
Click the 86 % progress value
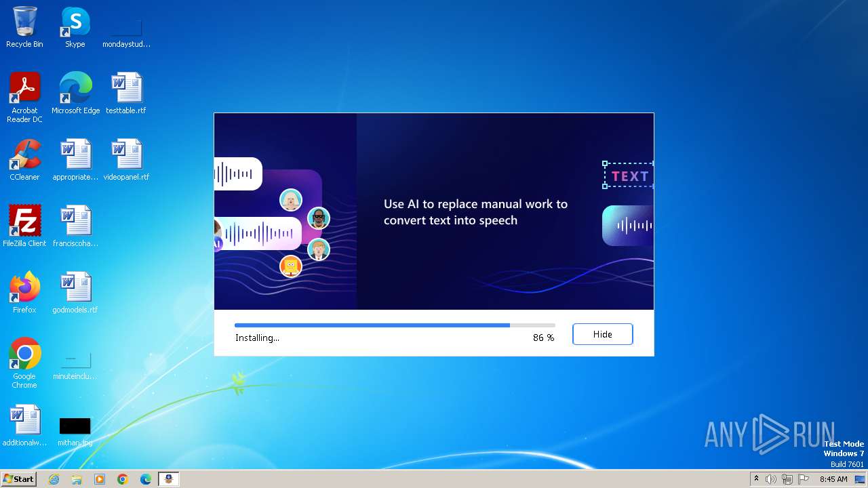543,338
